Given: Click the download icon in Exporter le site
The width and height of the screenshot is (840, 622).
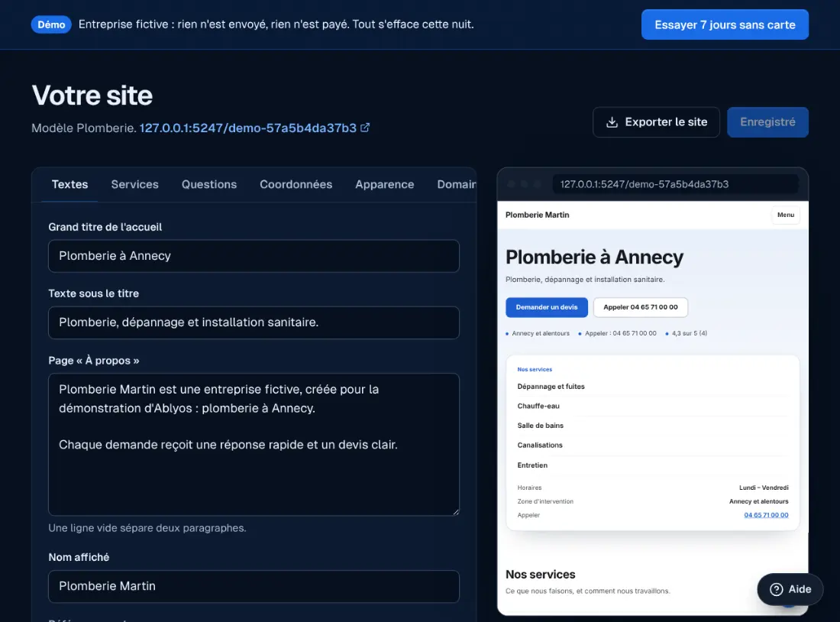Looking at the screenshot, I should click(612, 122).
